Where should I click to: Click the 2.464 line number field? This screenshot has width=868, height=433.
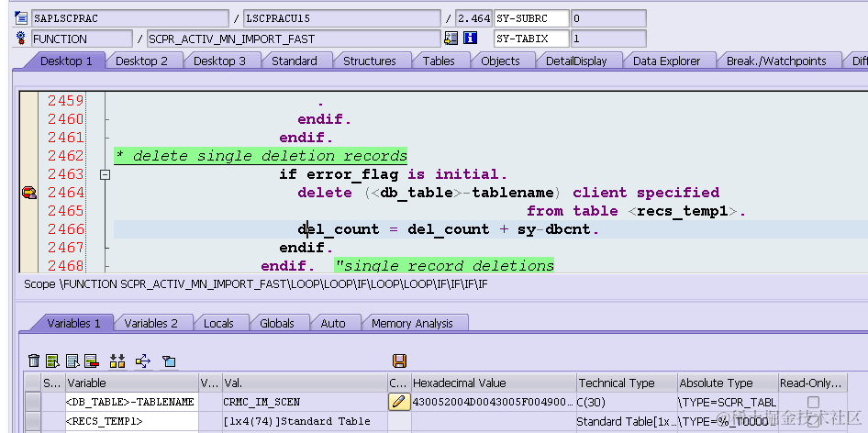[473, 18]
